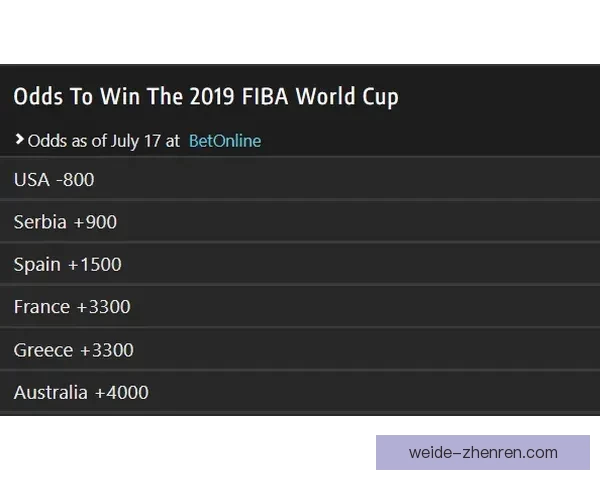Select the France team name
This screenshot has width=600, height=480.
point(42,307)
